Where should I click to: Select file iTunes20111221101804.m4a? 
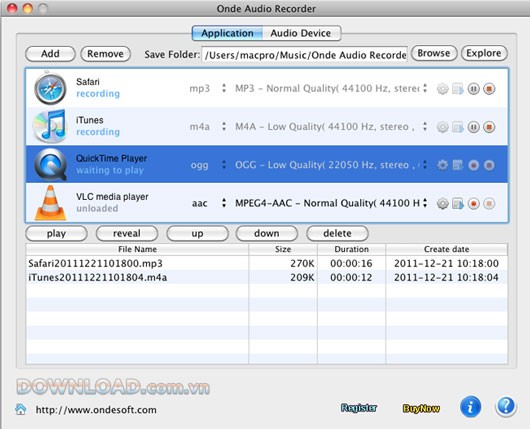tap(98, 277)
